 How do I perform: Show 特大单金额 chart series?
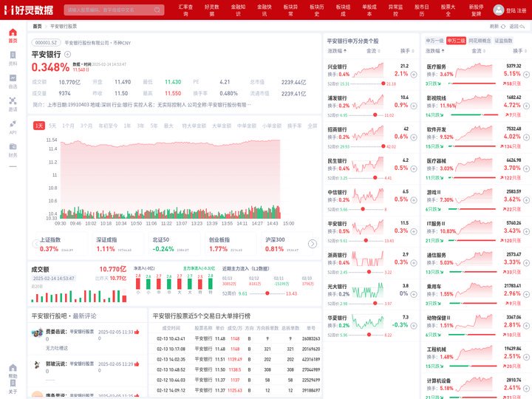tap(194, 126)
